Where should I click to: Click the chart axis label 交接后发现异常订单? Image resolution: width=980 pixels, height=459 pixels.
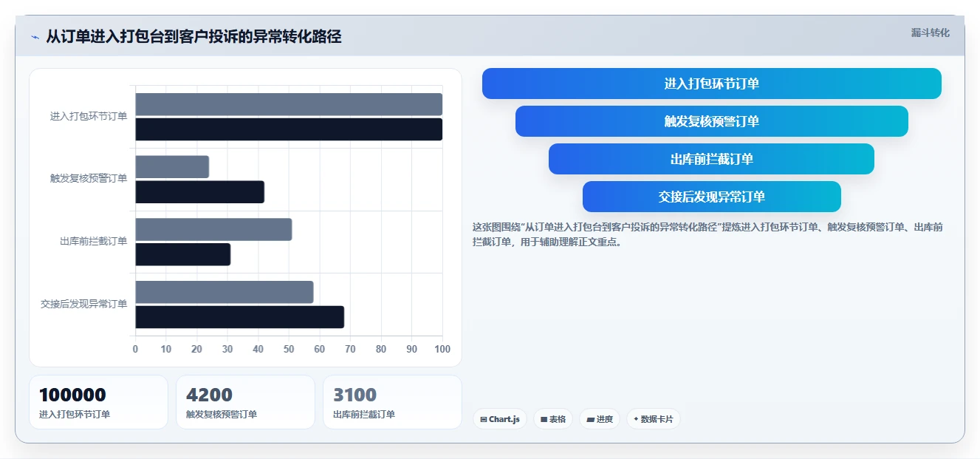84,304
